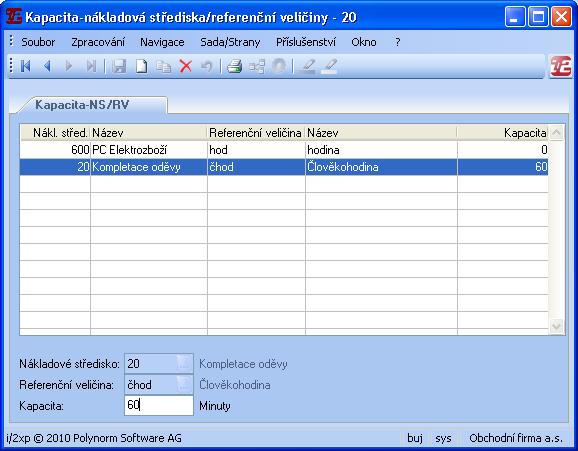Click the i/2 logo at toolbar right
The height and width of the screenshot is (451, 578).
[x=561, y=66]
